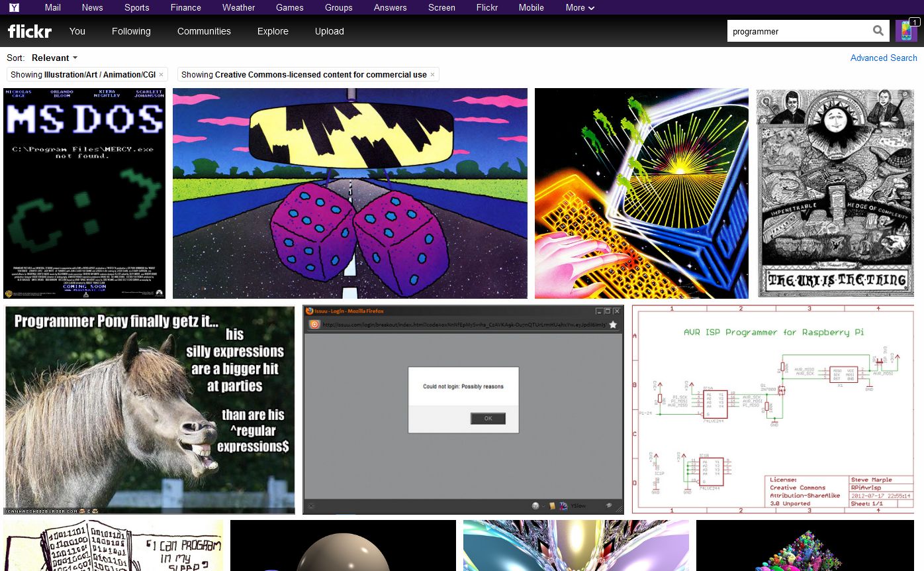Open Groups in the Yahoo bar
Viewport: 924px width, 571px height.
pos(339,8)
